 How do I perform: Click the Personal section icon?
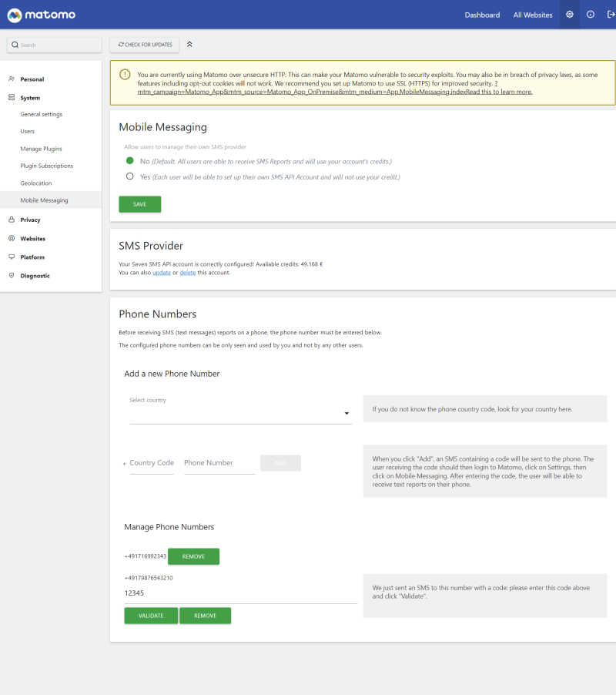pyautogui.click(x=10, y=79)
